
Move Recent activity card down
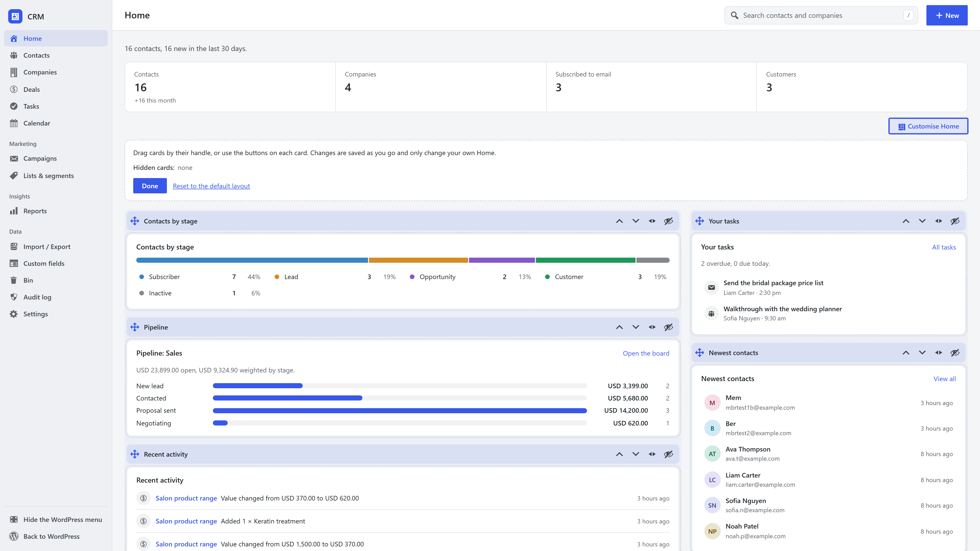pyautogui.click(x=636, y=454)
